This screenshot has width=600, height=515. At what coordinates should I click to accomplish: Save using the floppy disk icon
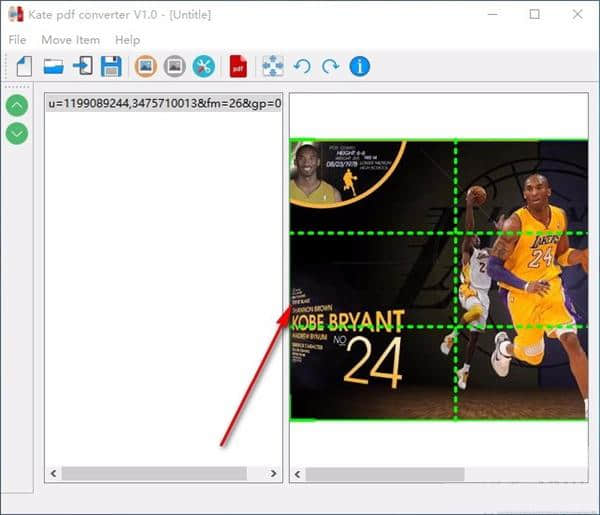click(x=111, y=67)
